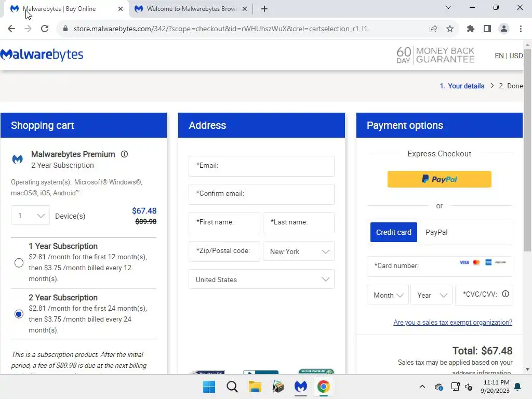532x399 pixels.
Task: Click the EN language link
Action: (x=499, y=56)
